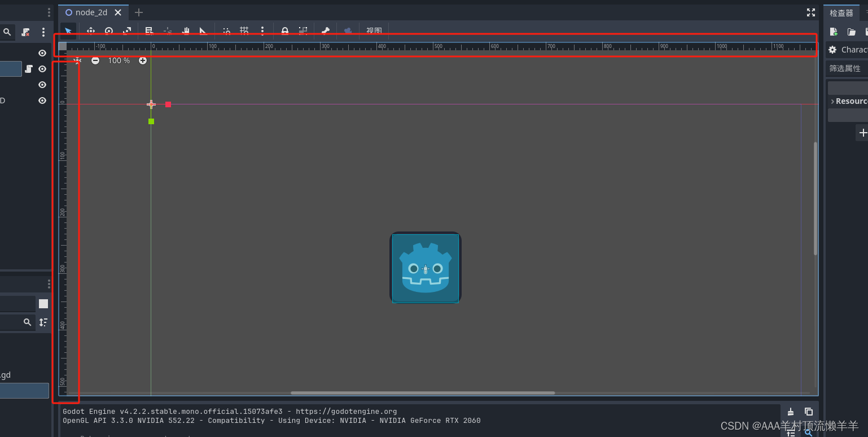Open the skeleton bone options icon
This screenshot has width=868, height=437.
pos(326,31)
